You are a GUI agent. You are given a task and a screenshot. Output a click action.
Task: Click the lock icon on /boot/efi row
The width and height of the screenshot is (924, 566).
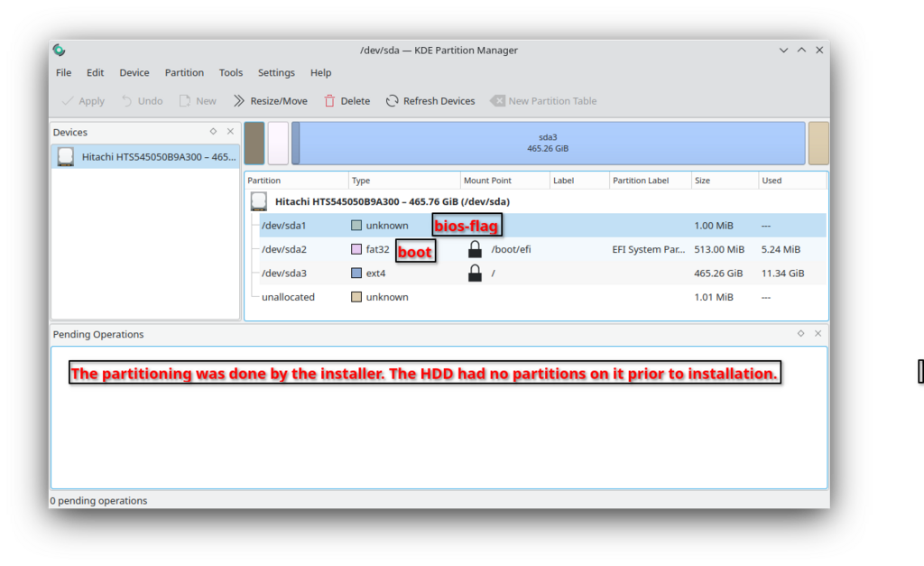(x=475, y=249)
